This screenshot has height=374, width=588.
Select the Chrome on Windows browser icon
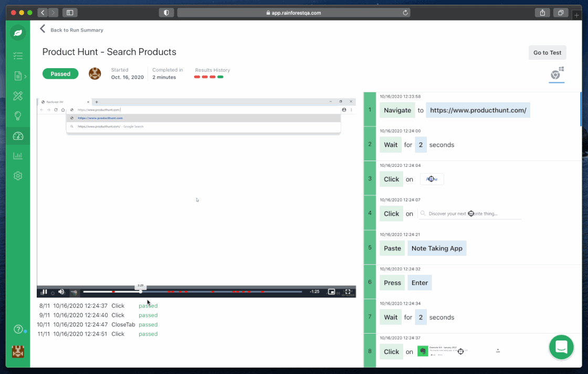[556, 73]
